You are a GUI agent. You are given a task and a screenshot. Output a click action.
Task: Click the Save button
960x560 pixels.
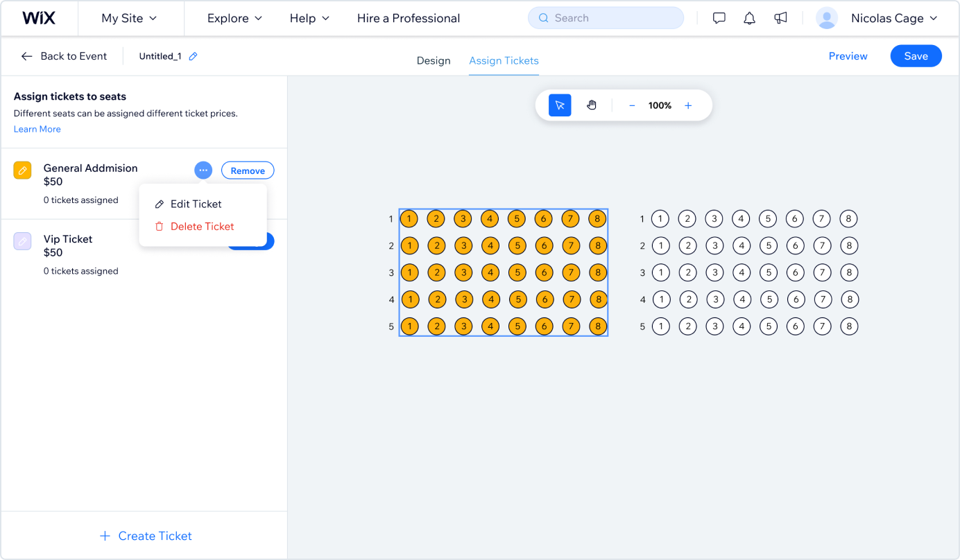916,56
